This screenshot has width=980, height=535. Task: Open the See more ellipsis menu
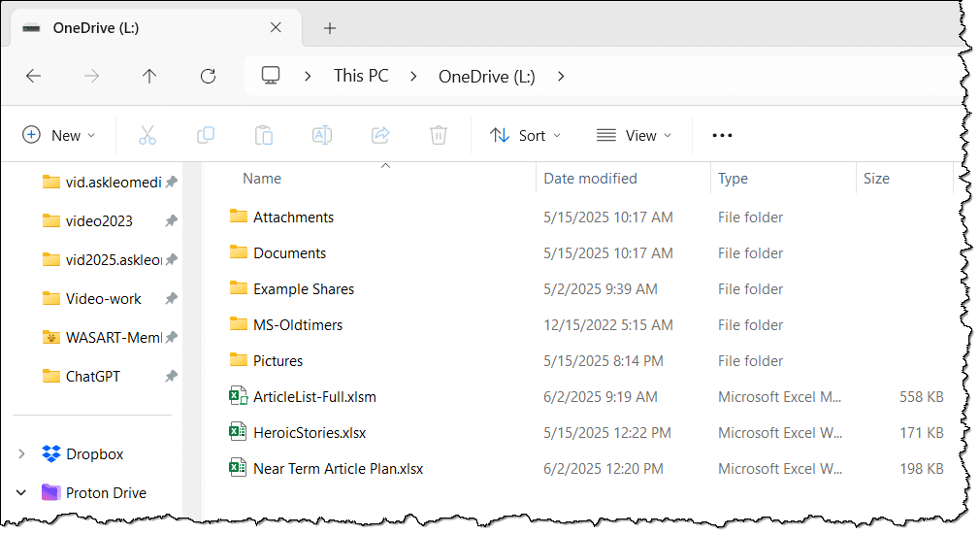click(722, 136)
